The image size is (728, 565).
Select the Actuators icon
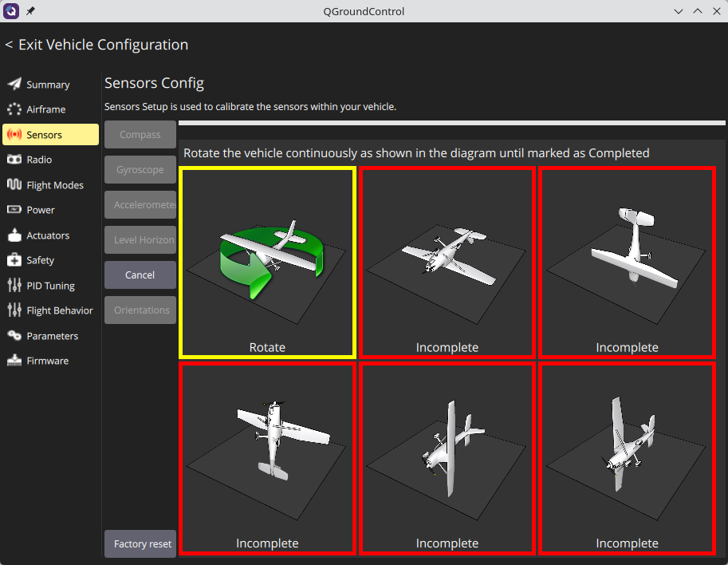14,235
